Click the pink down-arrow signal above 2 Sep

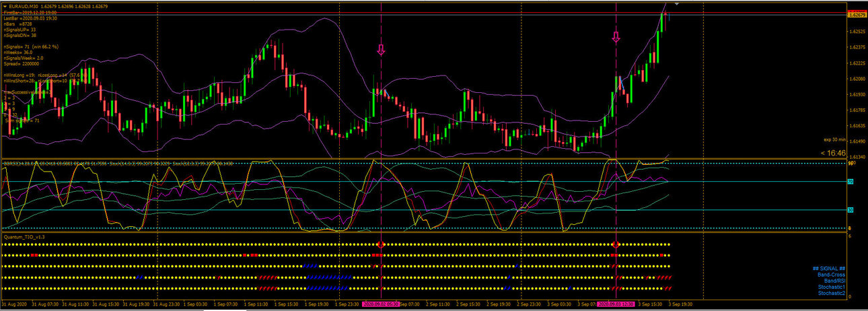381,49
